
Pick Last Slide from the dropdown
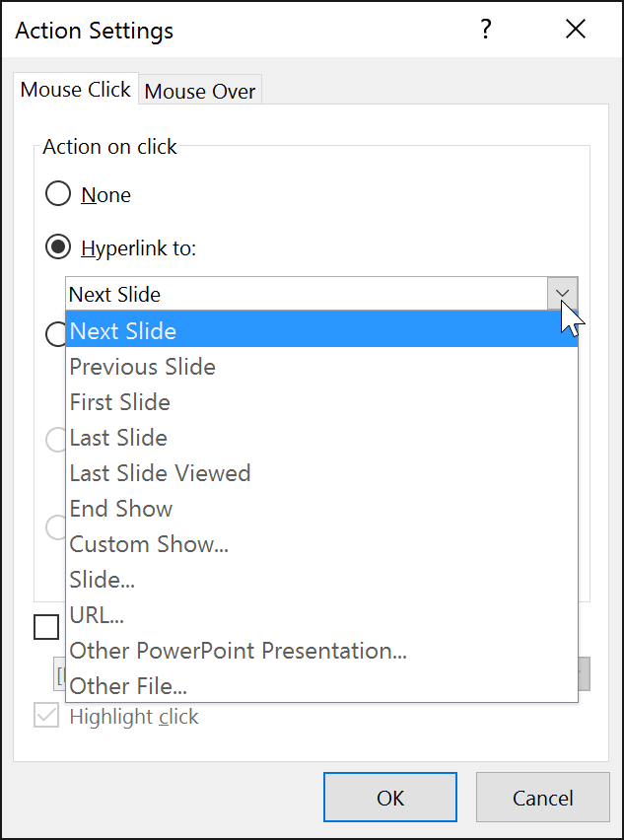coord(117,437)
